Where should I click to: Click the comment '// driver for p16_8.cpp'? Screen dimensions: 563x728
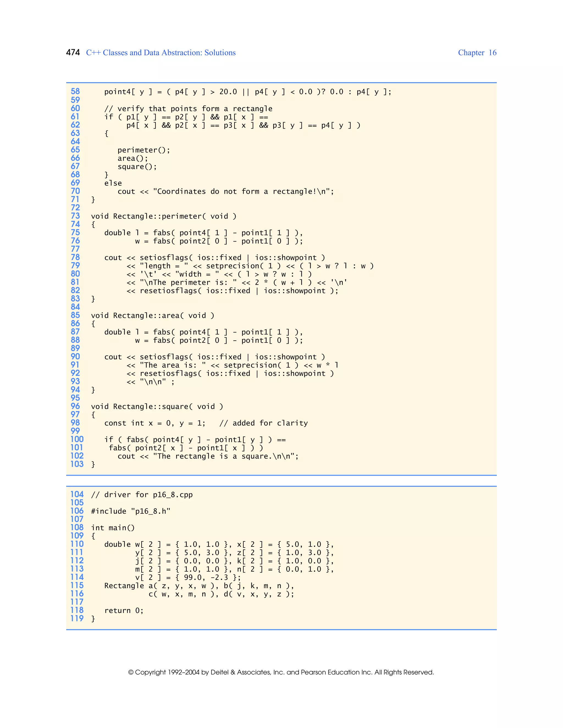[142, 495]
